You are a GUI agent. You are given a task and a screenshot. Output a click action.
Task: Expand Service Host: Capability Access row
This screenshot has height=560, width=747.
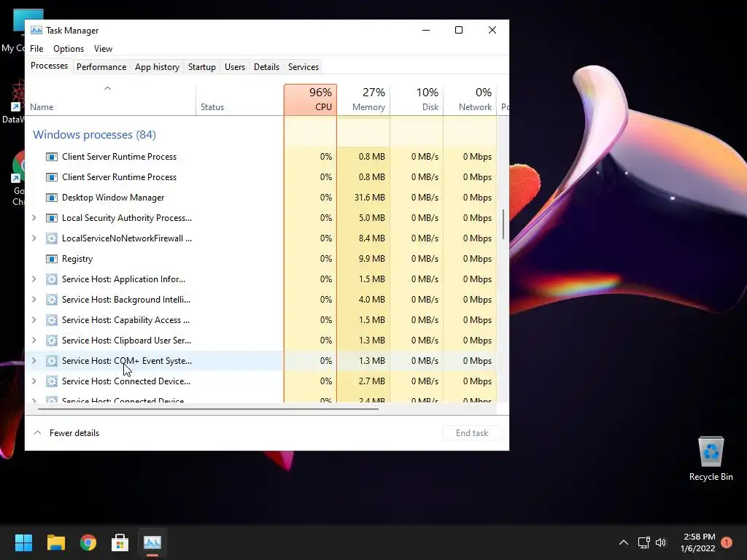coord(34,320)
